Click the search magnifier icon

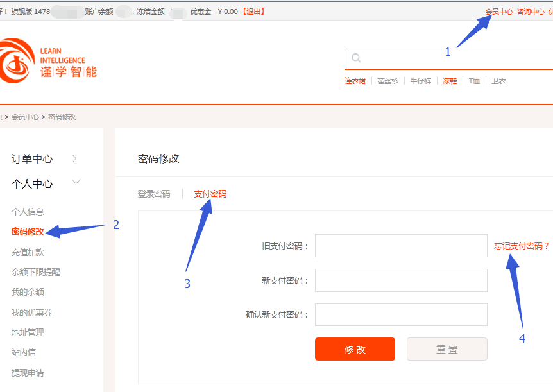pos(356,58)
